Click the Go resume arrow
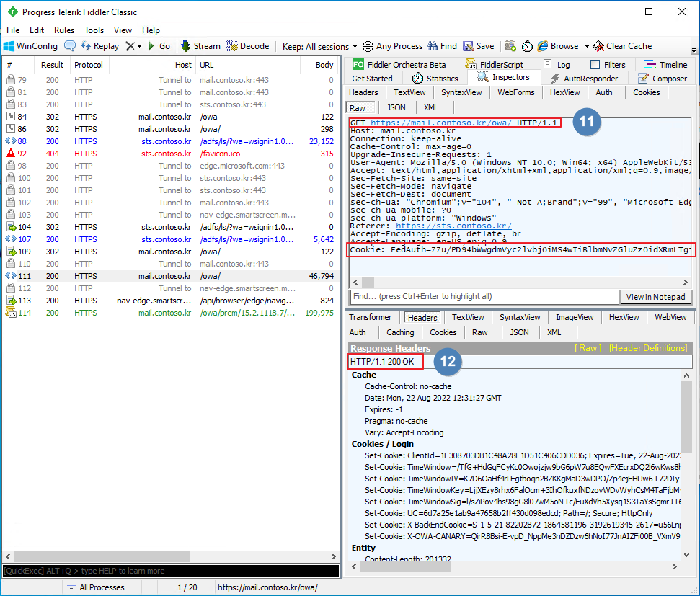 pos(151,46)
